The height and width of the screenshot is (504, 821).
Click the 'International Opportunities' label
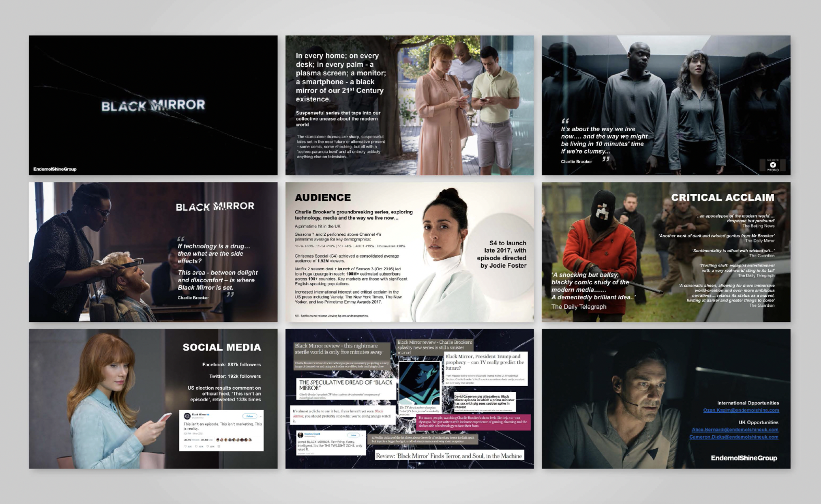point(748,403)
